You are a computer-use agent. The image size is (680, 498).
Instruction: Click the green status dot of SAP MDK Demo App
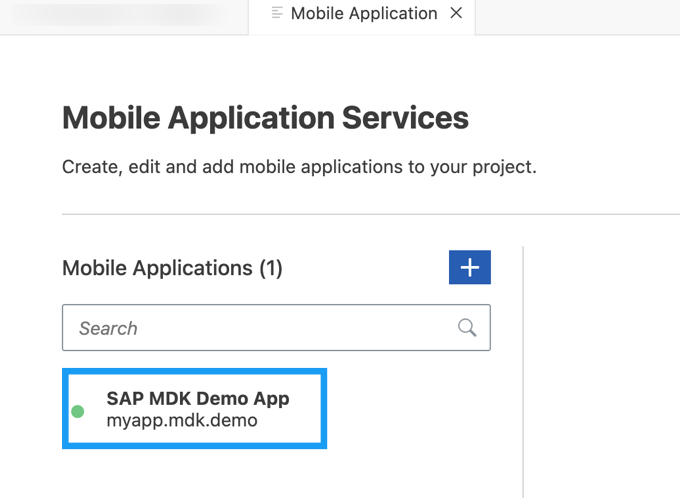click(78, 411)
